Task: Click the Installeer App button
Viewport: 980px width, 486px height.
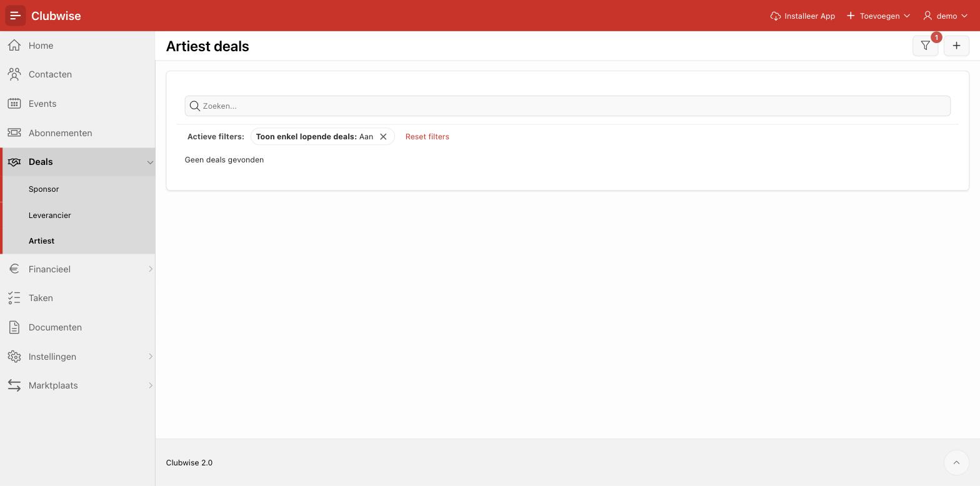Action: 802,16
